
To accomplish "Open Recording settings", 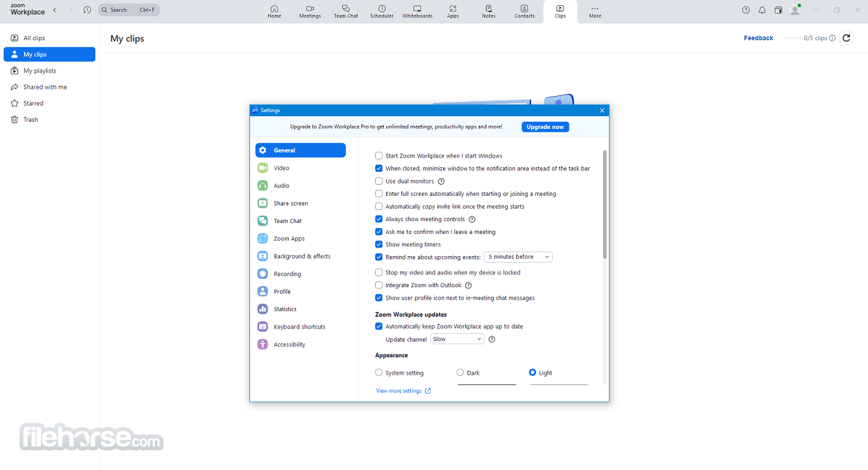I will 301,274.
